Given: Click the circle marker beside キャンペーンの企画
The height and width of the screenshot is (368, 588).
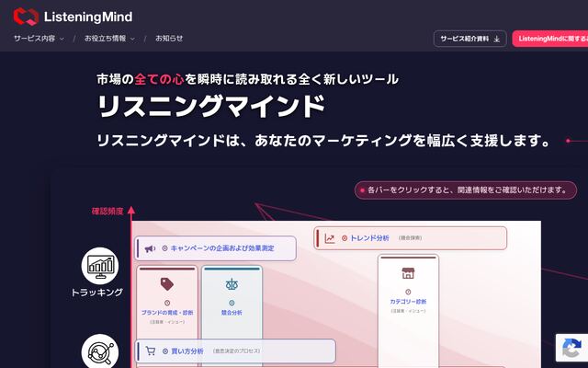Looking at the screenshot, I should [164, 248].
